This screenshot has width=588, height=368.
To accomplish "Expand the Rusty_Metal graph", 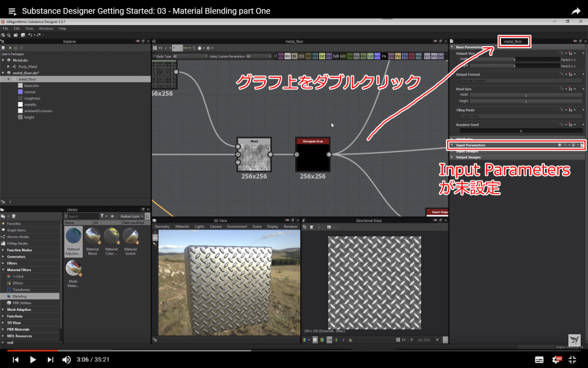I will (9, 66).
